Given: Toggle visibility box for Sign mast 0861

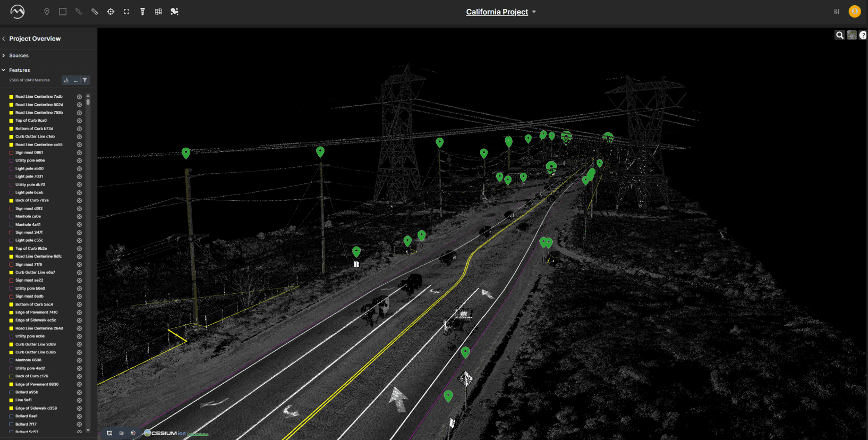Looking at the screenshot, I should click(x=11, y=153).
